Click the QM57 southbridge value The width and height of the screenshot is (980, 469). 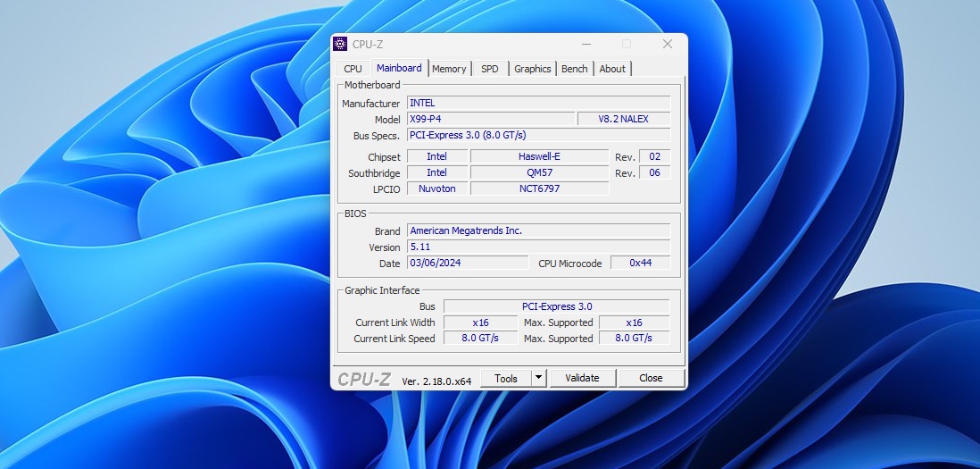coord(539,172)
